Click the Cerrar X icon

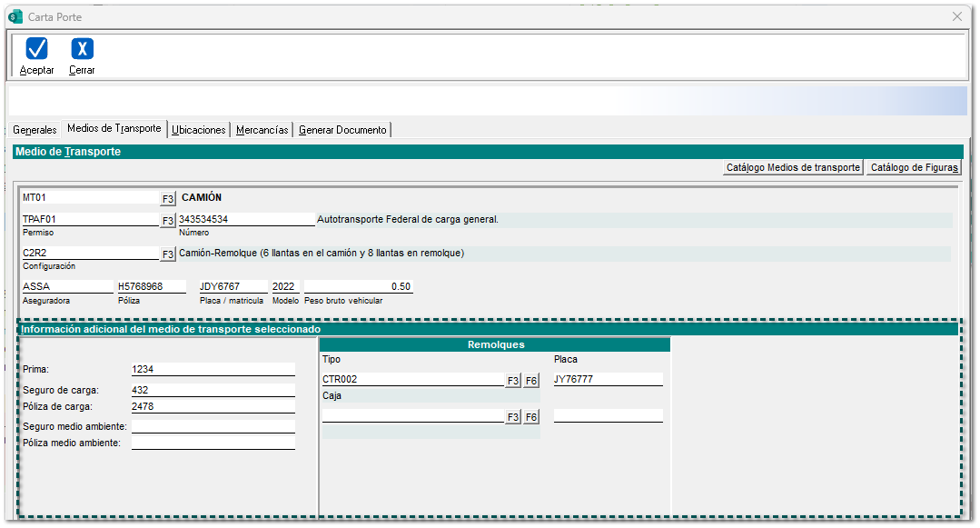(82, 49)
